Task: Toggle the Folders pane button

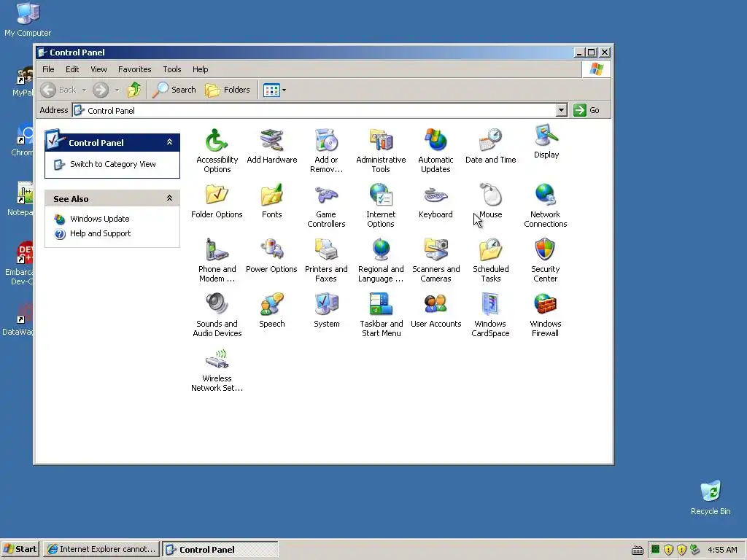Action: pyautogui.click(x=228, y=90)
